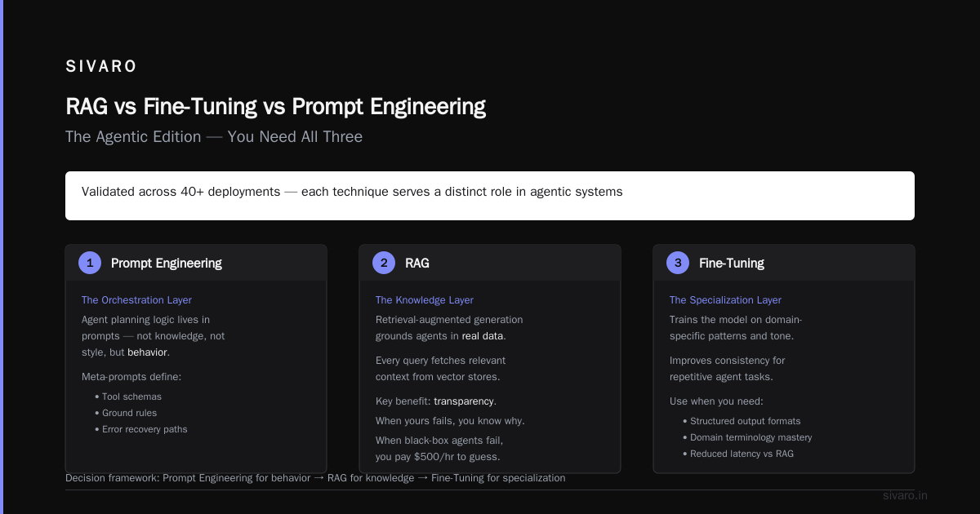Click the number 2 circle badge

click(x=384, y=263)
